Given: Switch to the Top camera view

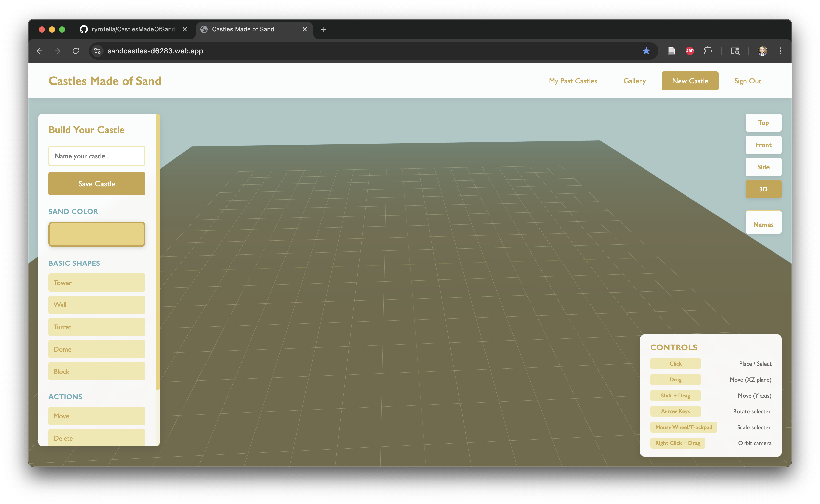Looking at the screenshot, I should click(763, 123).
